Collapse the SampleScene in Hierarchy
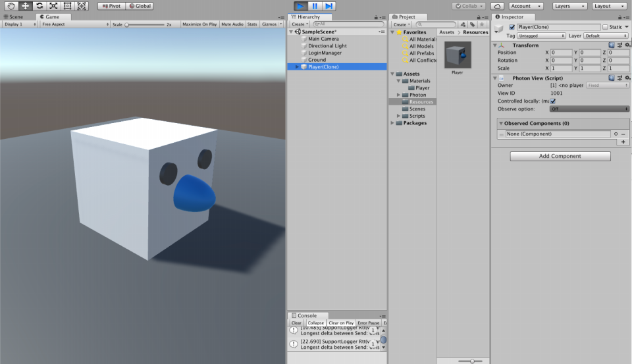The height and width of the screenshot is (364, 632). [x=291, y=32]
